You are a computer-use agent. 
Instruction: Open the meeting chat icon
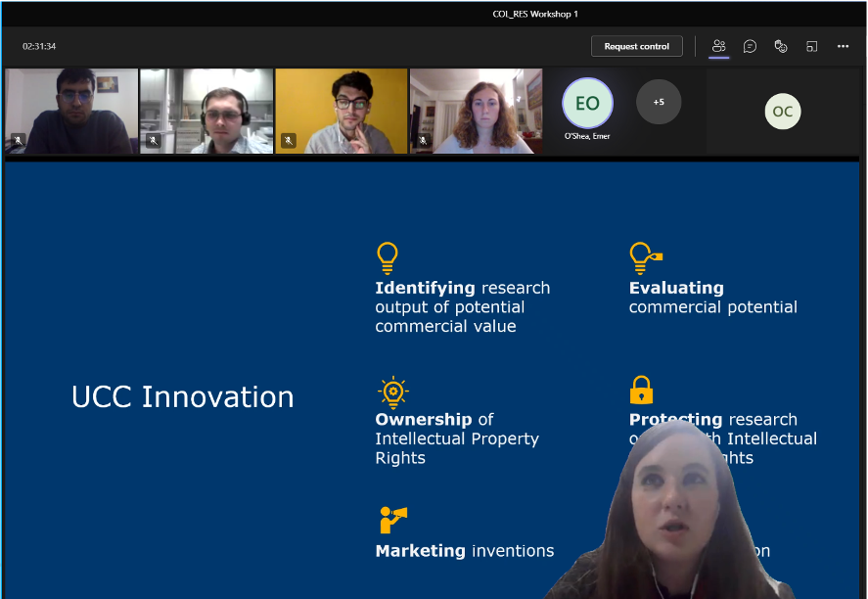(750, 47)
